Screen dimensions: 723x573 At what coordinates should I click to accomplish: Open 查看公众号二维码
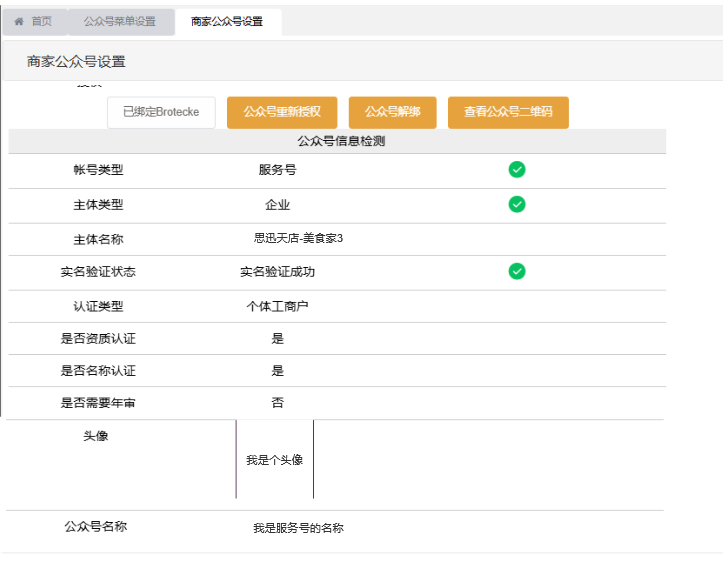point(508,112)
